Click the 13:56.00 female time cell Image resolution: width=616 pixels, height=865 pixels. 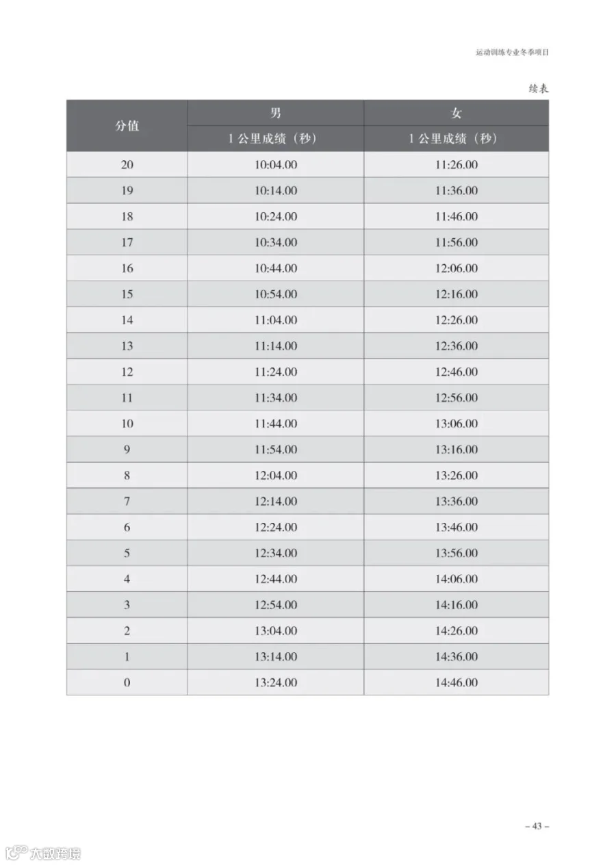pyautogui.click(x=457, y=553)
